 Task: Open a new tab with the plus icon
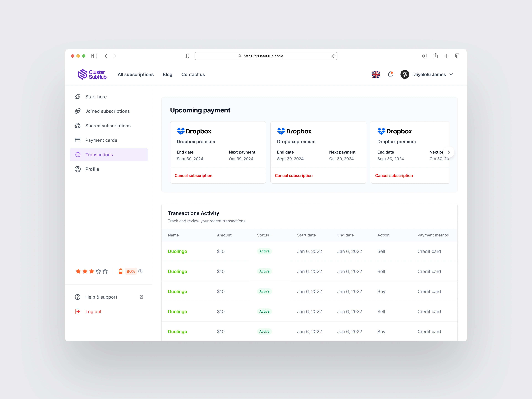(447, 56)
